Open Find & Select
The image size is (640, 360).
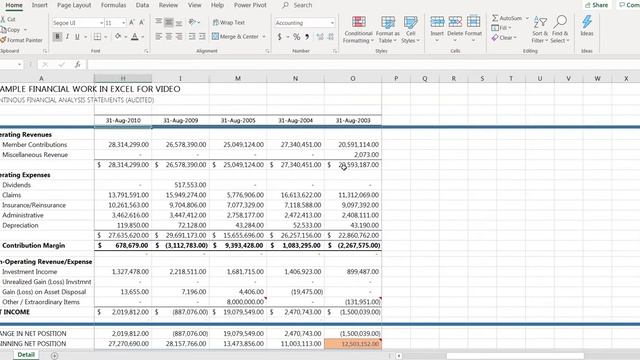[x=560, y=30]
